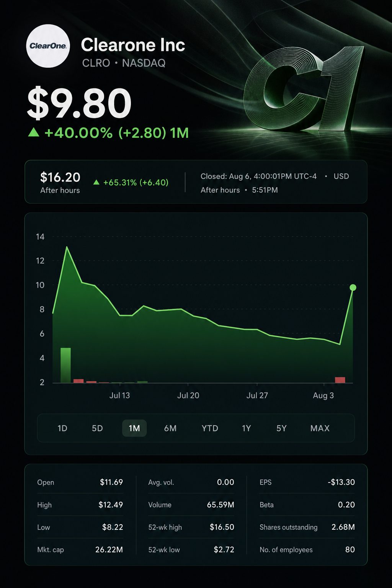Screen dimensions: 392x588
Task: Click the ClearOne company logo
Action: click(48, 46)
